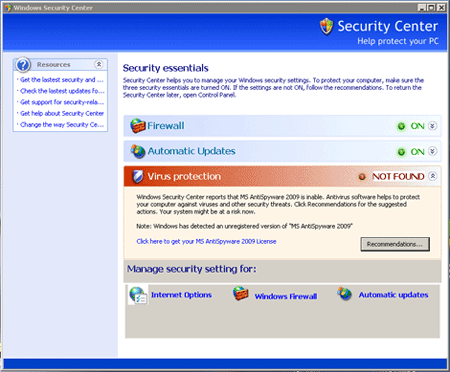Click the 'Security essentials' heading
Viewport: 450px width, 372px height.
166,68
